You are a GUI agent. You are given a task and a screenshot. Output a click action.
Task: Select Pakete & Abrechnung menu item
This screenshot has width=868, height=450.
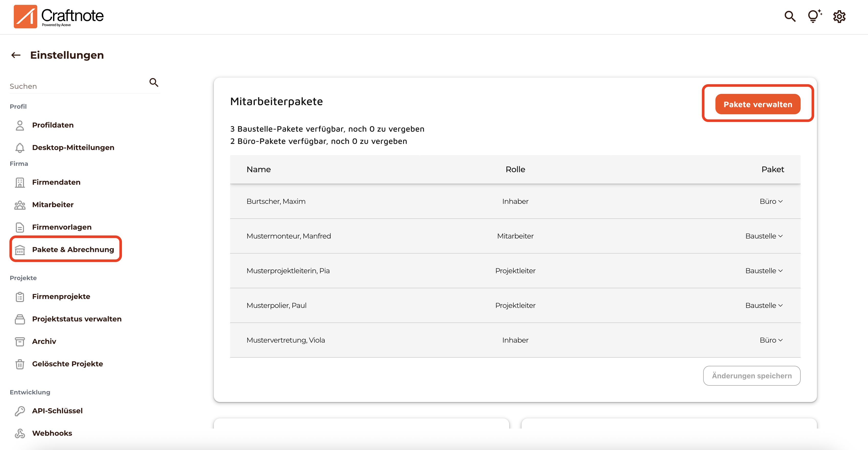[x=72, y=249]
